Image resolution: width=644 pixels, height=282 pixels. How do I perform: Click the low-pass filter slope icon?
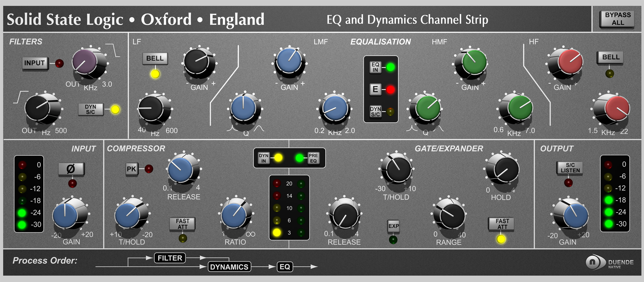[x=113, y=50]
